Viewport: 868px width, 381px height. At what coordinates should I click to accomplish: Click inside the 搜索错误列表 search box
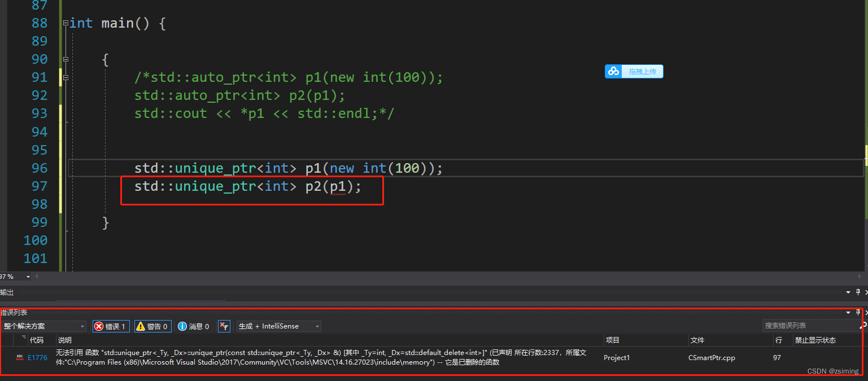pos(808,325)
